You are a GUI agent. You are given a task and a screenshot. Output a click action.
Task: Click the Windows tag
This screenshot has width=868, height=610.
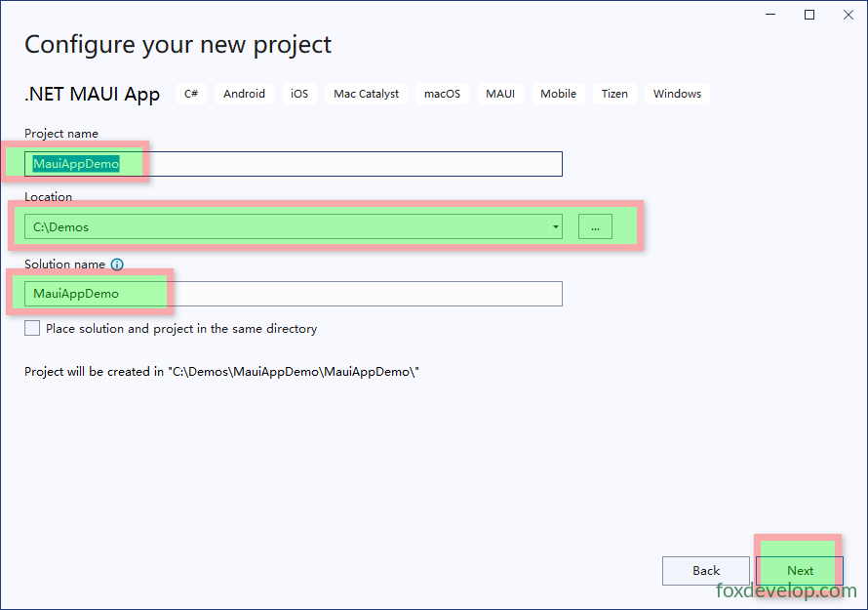pos(677,94)
